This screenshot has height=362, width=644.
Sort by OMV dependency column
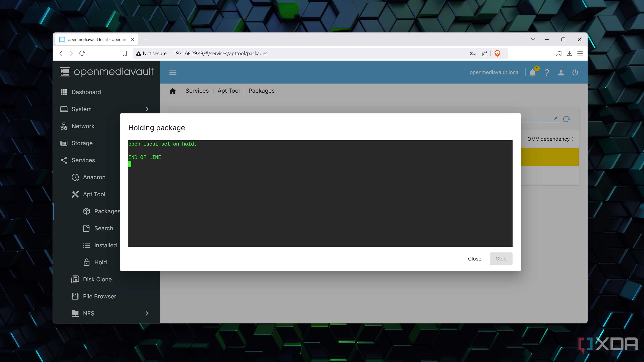pyautogui.click(x=550, y=139)
